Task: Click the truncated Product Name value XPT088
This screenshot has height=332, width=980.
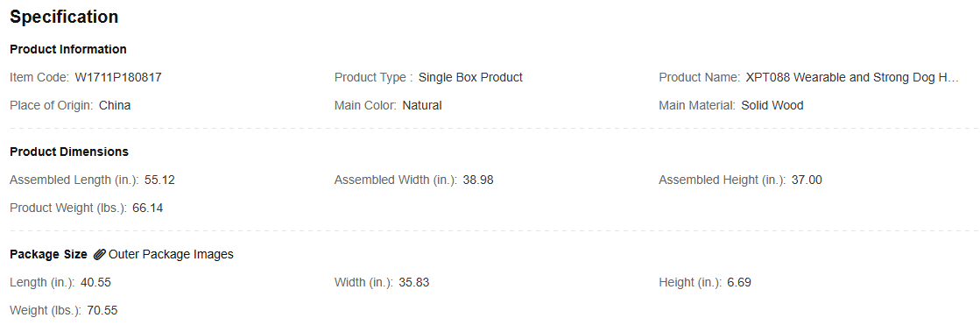Action: pos(852,78)
